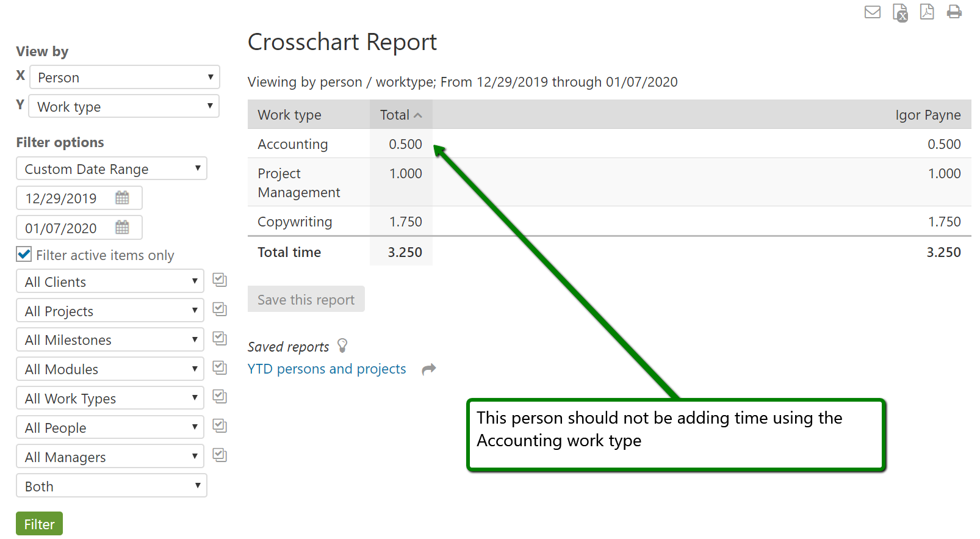Screen dimensions: 980x539
Task: Export report to Excel icon
Action: [900, 12]
